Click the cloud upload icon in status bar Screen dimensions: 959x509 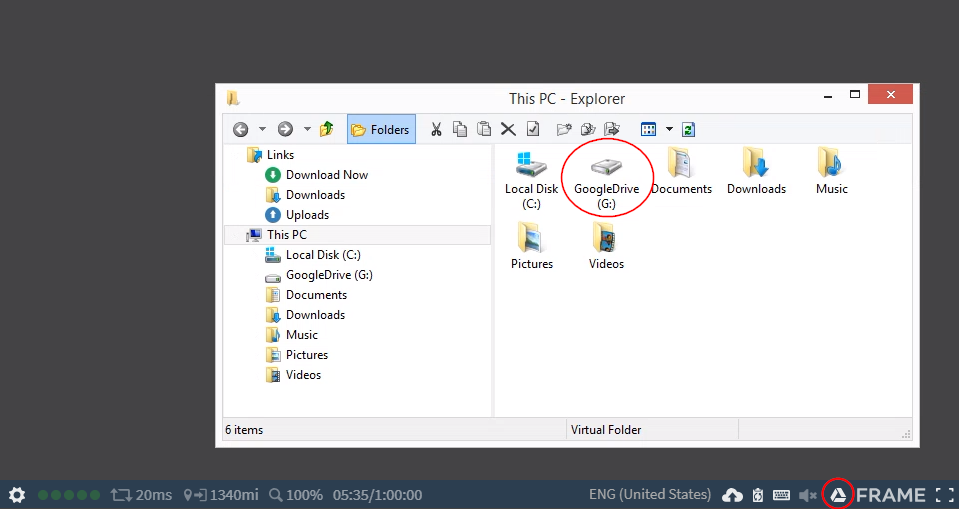[732, 495]
